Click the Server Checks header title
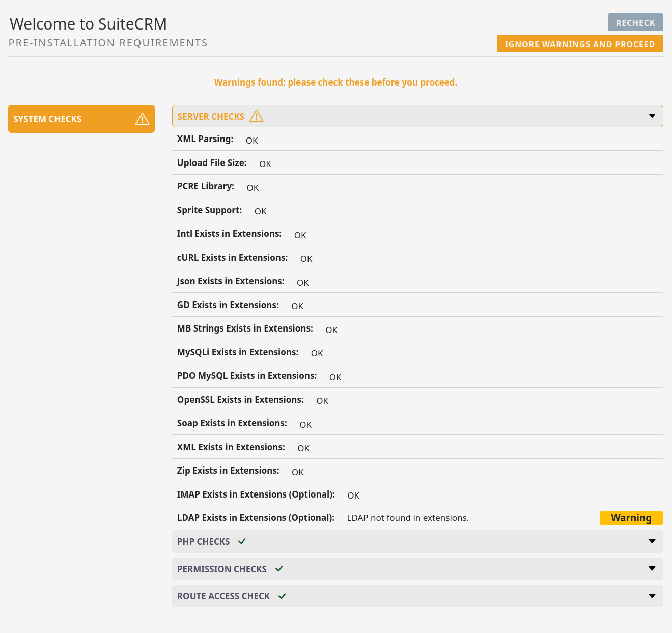The image size is (672, 633). pyautogui.click(x=211, y=117)
